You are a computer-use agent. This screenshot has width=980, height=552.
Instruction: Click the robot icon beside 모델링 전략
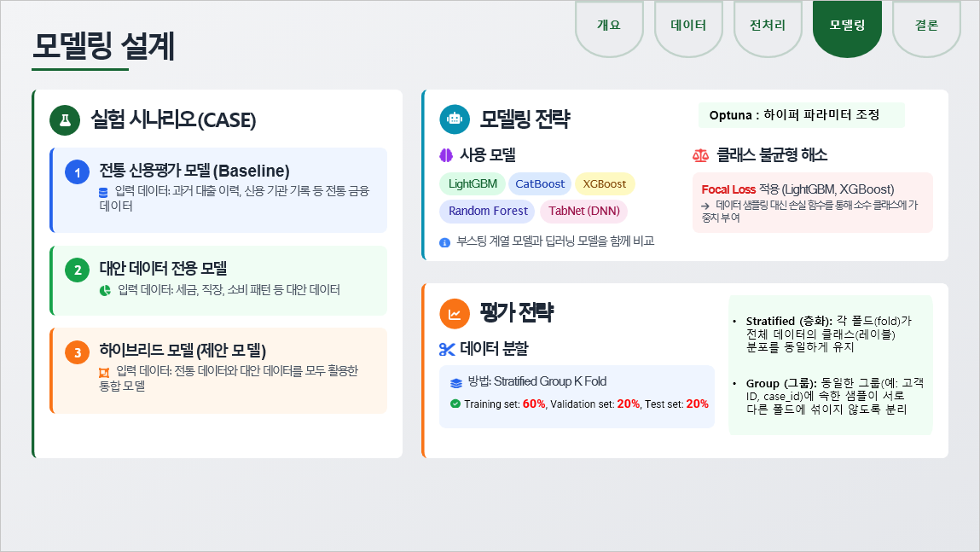455,119
